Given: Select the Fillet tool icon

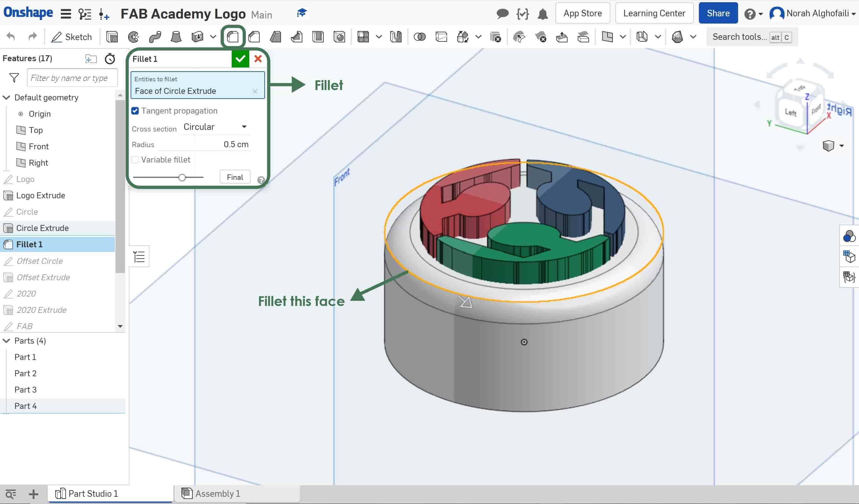Looking at the screenshot, I should click(x=233, y=37).
